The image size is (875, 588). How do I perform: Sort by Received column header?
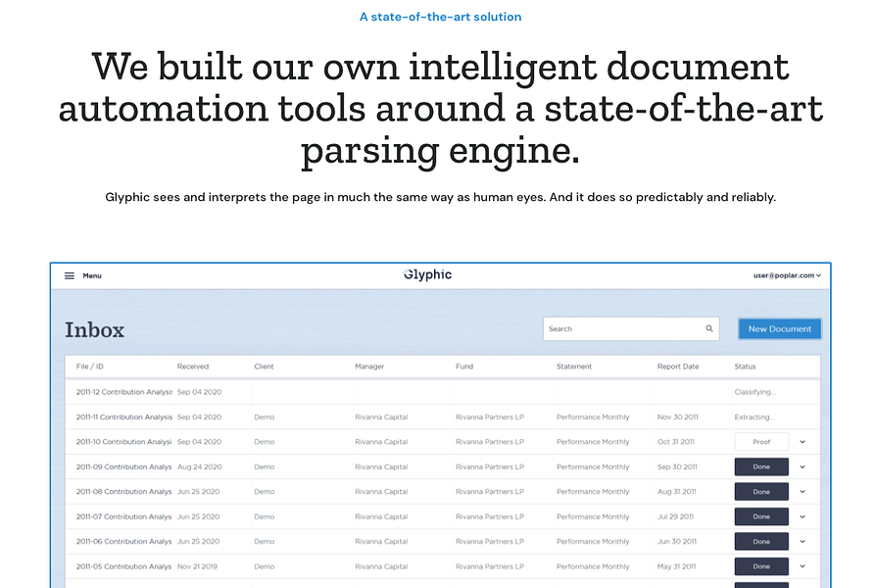[x=192, y=367]
